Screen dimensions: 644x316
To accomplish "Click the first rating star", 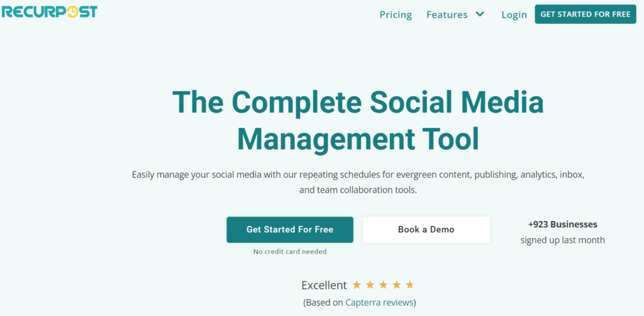I will coord(357,285).
